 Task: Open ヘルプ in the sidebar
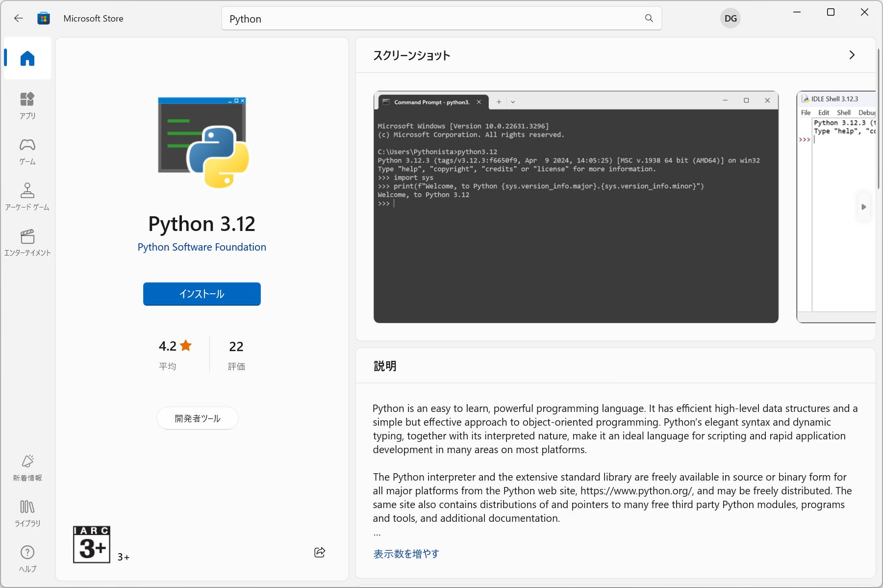27,559
